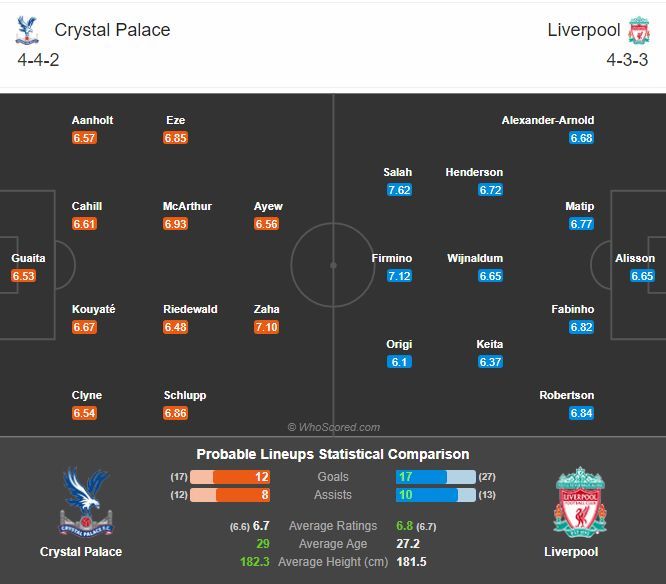Click Guaita's 6.53 rating badge
The height and width of the screenshot is (584, 666).
point(24,276)
